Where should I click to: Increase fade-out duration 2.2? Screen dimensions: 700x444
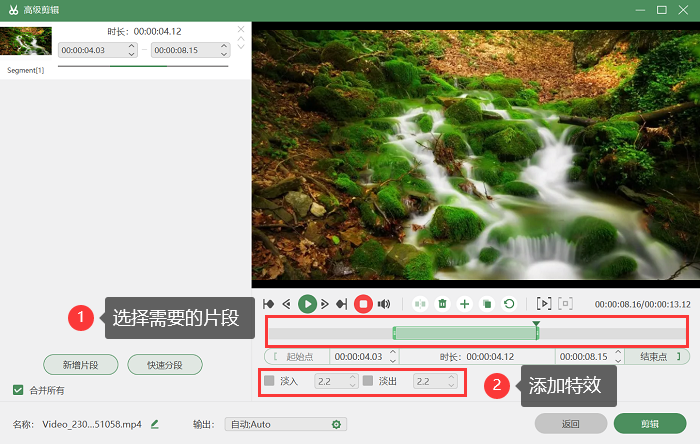click(451, 377)
